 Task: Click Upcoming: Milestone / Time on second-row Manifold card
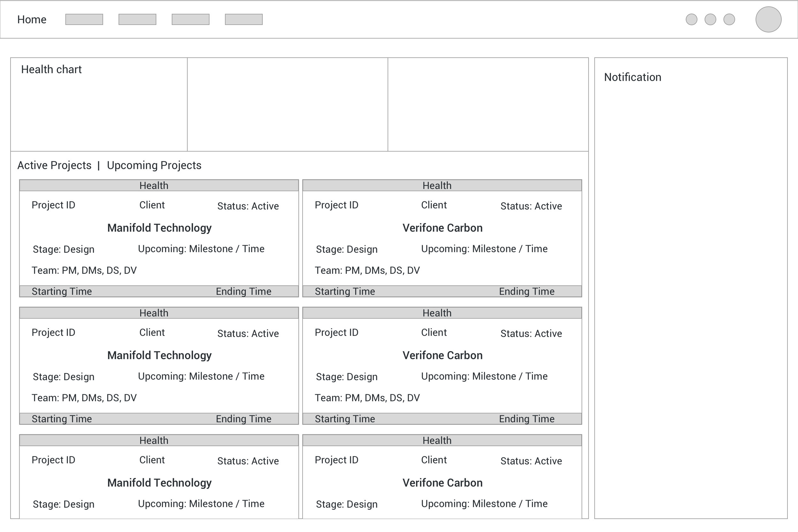coord(201,376)
